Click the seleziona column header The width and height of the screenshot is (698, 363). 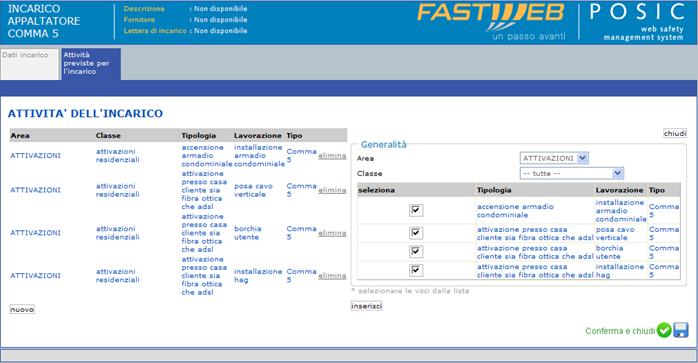click(377, 190)
